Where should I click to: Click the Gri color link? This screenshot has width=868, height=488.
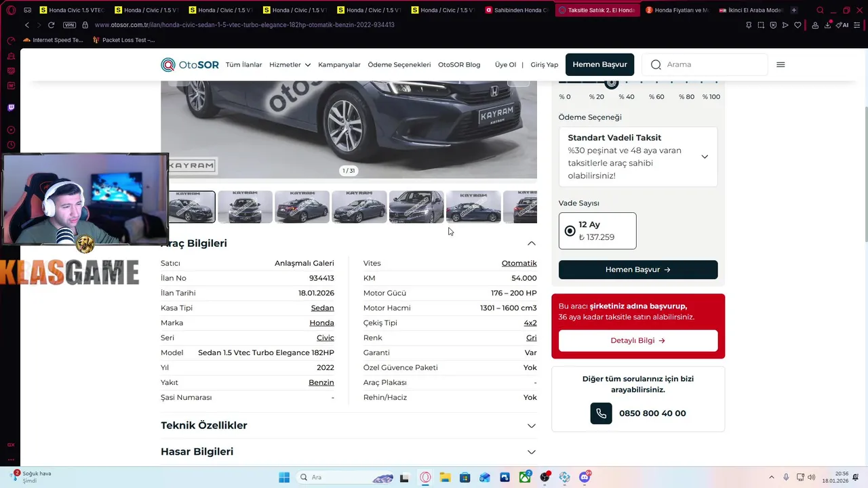[532, 338]
